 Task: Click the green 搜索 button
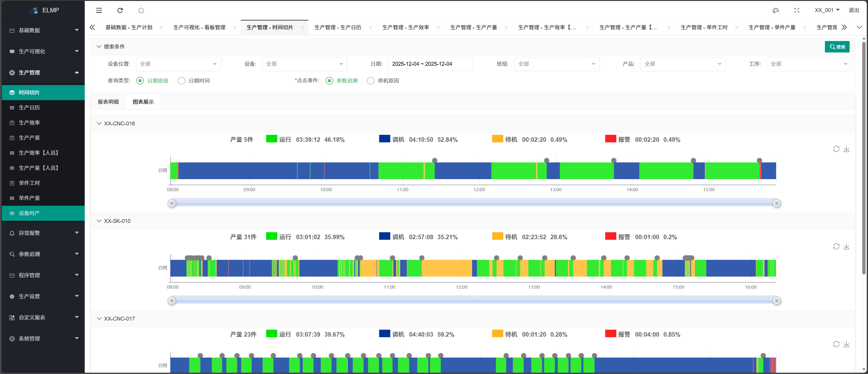point(837,47)
